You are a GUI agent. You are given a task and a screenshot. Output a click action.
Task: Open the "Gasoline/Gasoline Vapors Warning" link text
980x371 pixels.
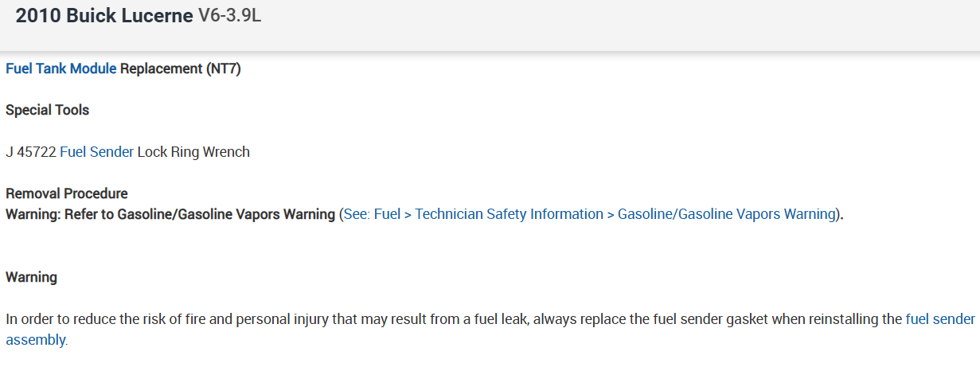(726, 214)
